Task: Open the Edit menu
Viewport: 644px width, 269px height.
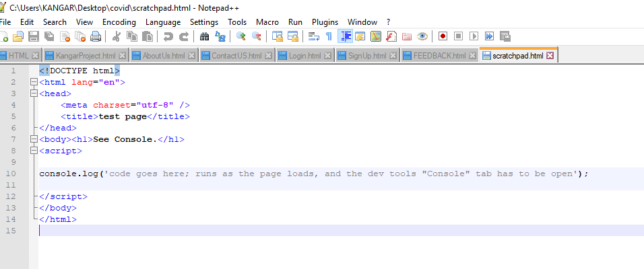Action: pos(27,22)
